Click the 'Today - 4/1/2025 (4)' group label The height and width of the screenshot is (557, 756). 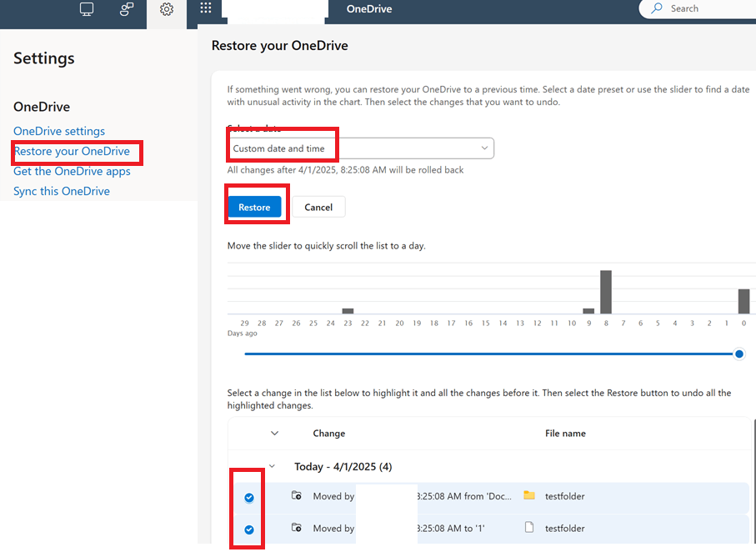pyautogui.click(x=343, y=467)
